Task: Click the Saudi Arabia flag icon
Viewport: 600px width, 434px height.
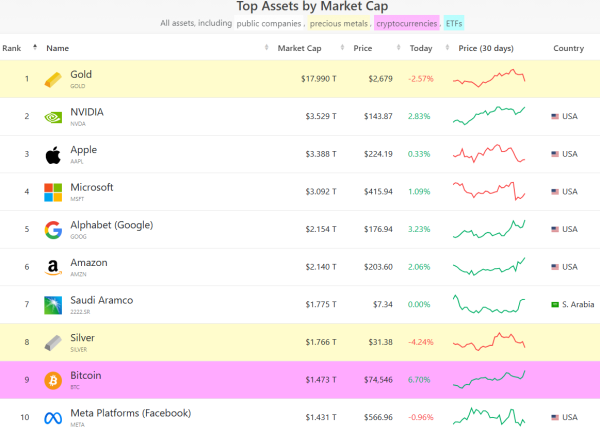Action: [555, 304]
